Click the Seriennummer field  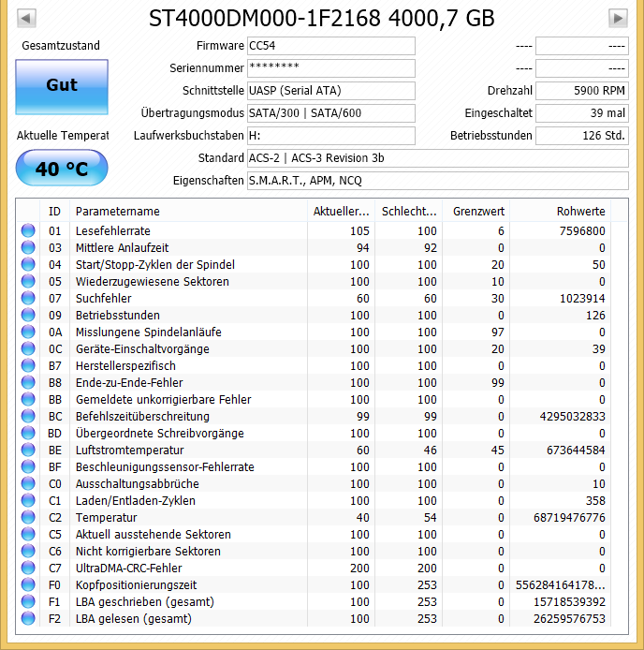coord(331,68)
